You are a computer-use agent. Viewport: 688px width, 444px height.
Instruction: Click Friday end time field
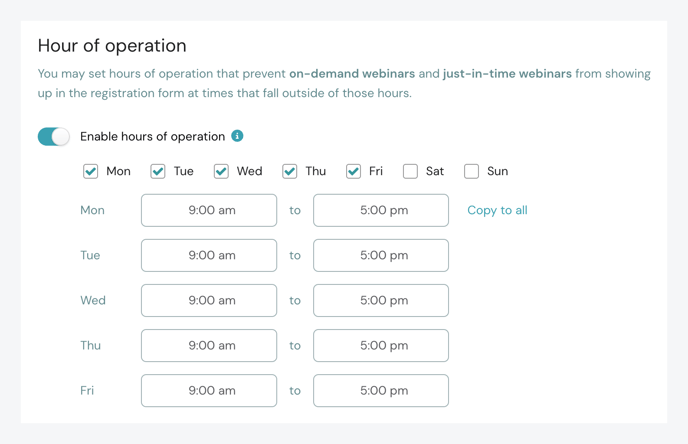point(381,390)
